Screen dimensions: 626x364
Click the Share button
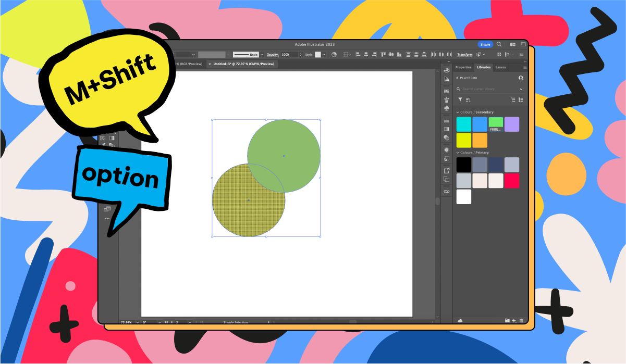coord(485,44)
